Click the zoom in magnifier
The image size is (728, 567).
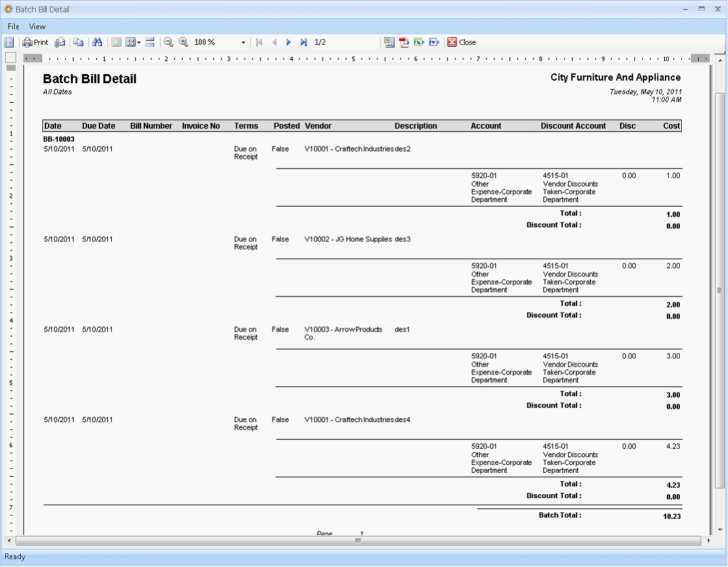(183, 42)
